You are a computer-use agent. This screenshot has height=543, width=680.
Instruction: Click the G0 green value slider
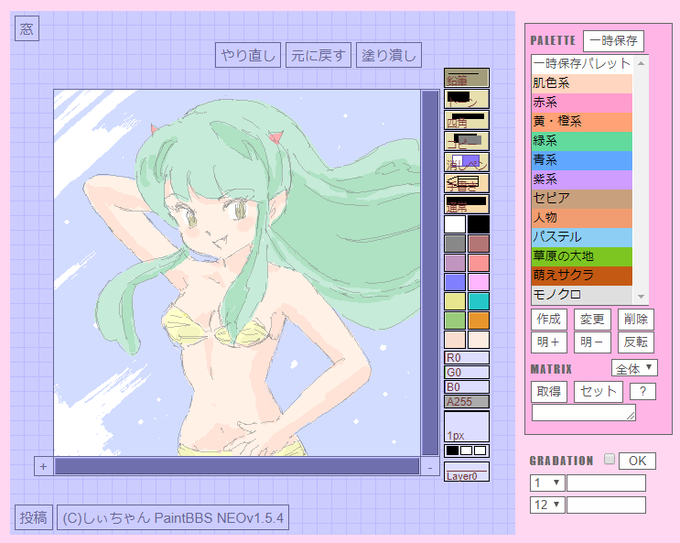coord(467,372)
